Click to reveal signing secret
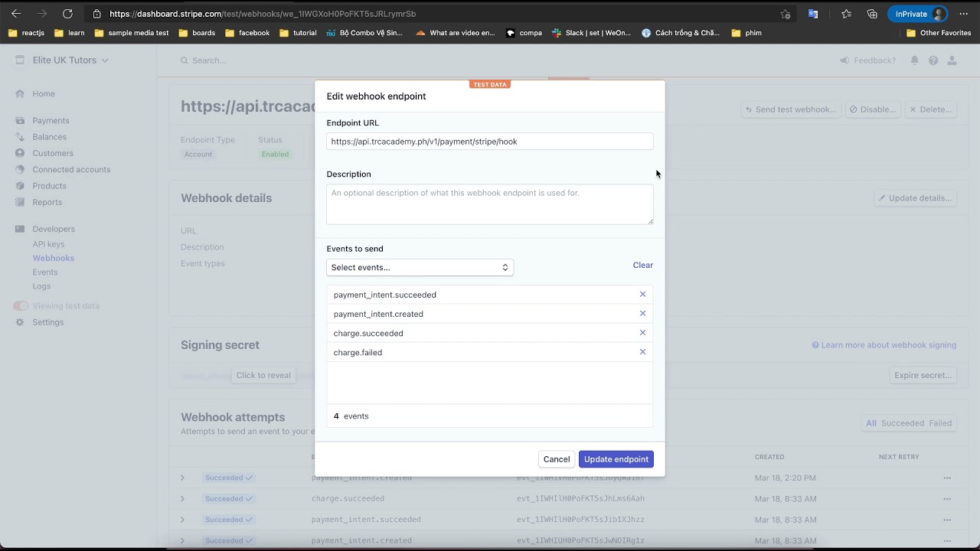This screenshot has width=980, height=551. (x=263, y=375)
